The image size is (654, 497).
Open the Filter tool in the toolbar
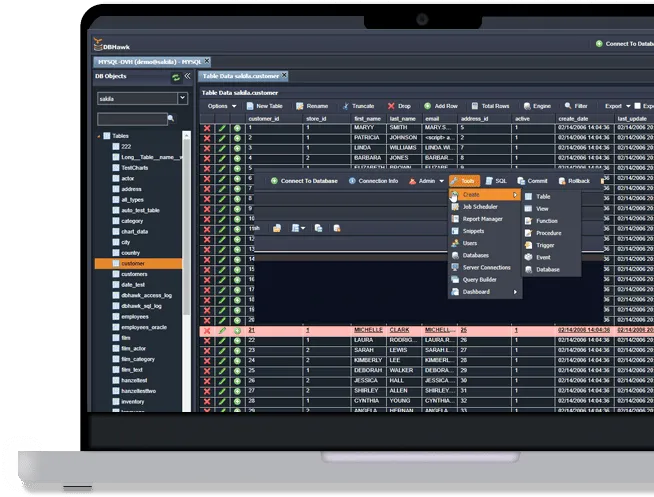tap(576, 105)
